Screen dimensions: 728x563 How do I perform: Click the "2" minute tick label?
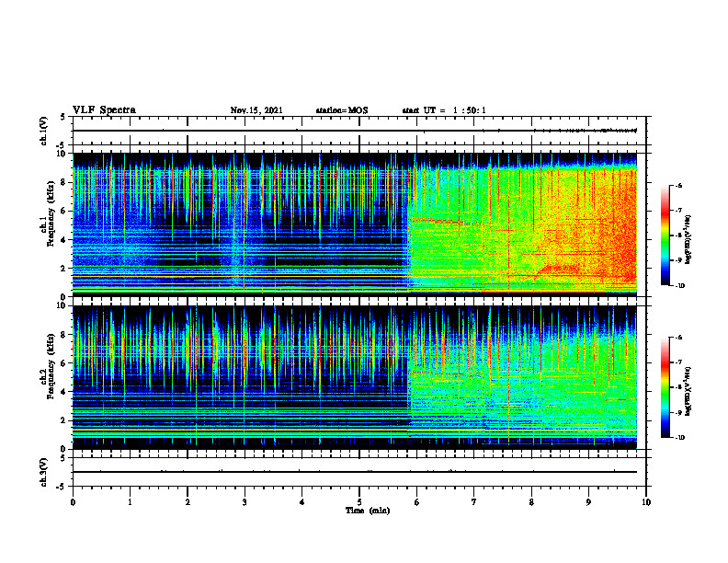click(x=188, y=502)
